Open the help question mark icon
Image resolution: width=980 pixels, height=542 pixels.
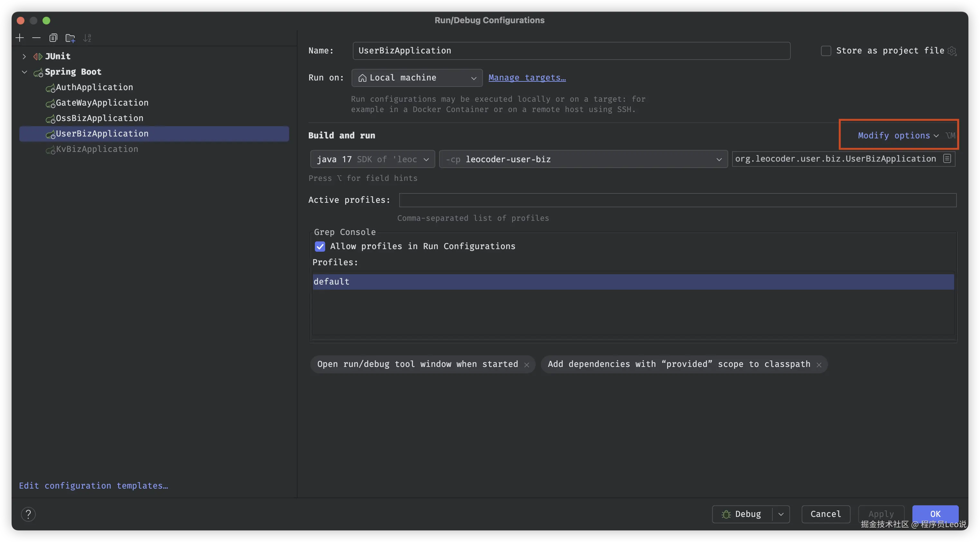tap(28, 514)
